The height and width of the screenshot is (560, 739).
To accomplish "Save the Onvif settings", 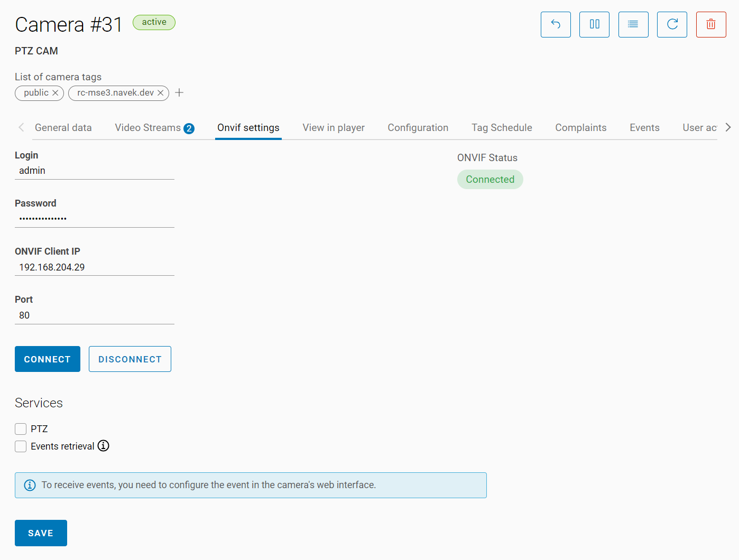I will pyautogui.click(x=41, y=533).
